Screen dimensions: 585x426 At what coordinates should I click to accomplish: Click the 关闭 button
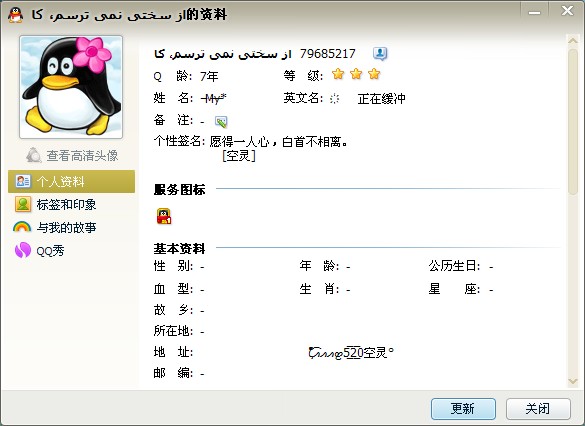(538, 409)
